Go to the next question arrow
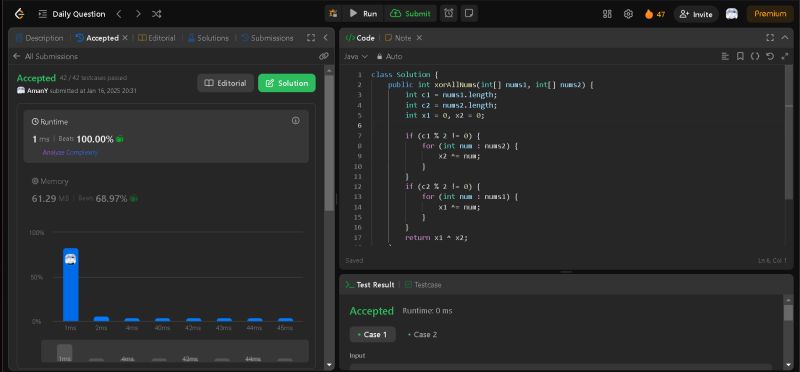Image resolution: width=800 pixels, height=372 pixels. coord(138,14)
